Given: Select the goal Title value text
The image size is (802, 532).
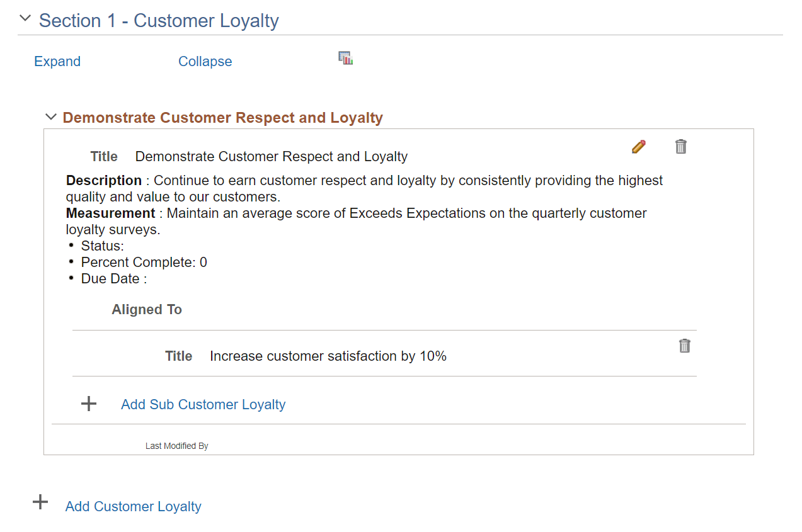Looking at the screenshot, I should (271, 157).
